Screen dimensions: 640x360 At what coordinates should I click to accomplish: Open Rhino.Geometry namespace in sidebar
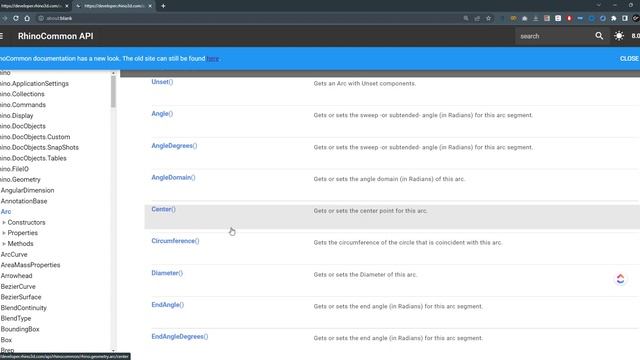click(20, 179)
